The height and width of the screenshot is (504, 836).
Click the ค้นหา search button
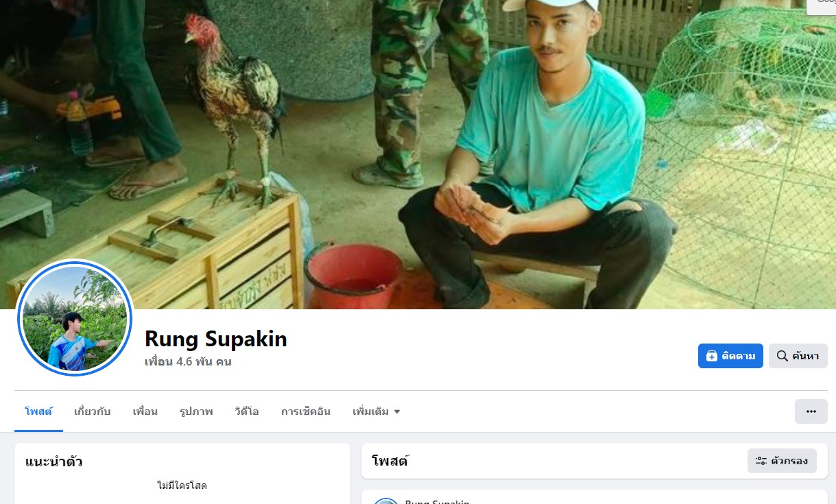pos(798,356)
